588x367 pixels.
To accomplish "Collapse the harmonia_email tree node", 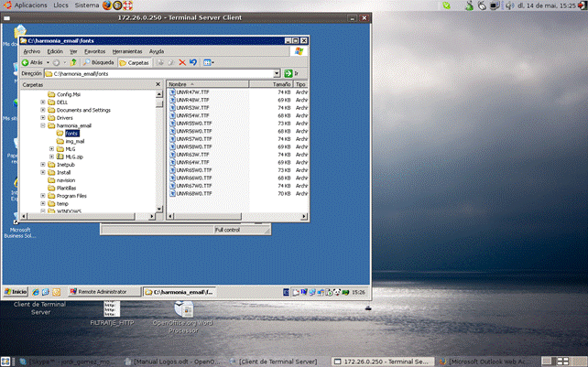I will [x=42, y=125].
